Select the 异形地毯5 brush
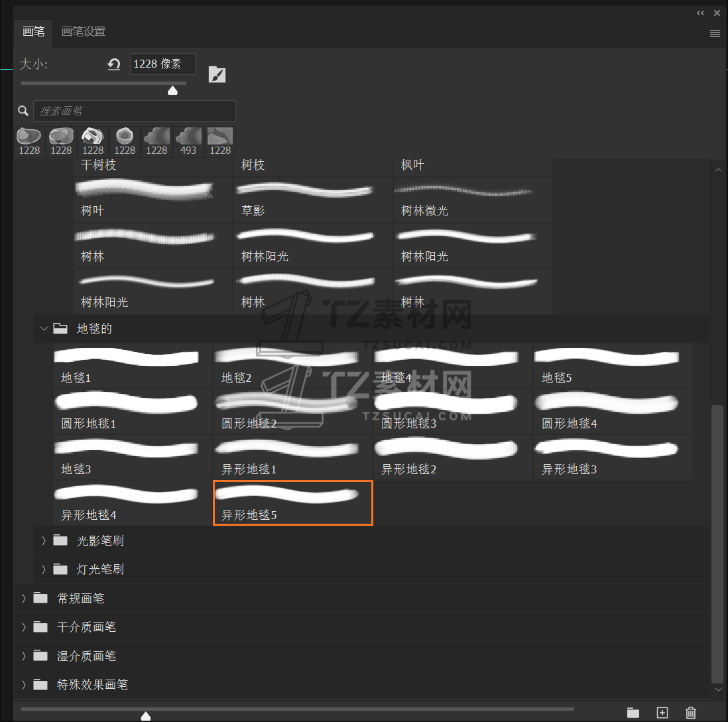 pos(293,503)
